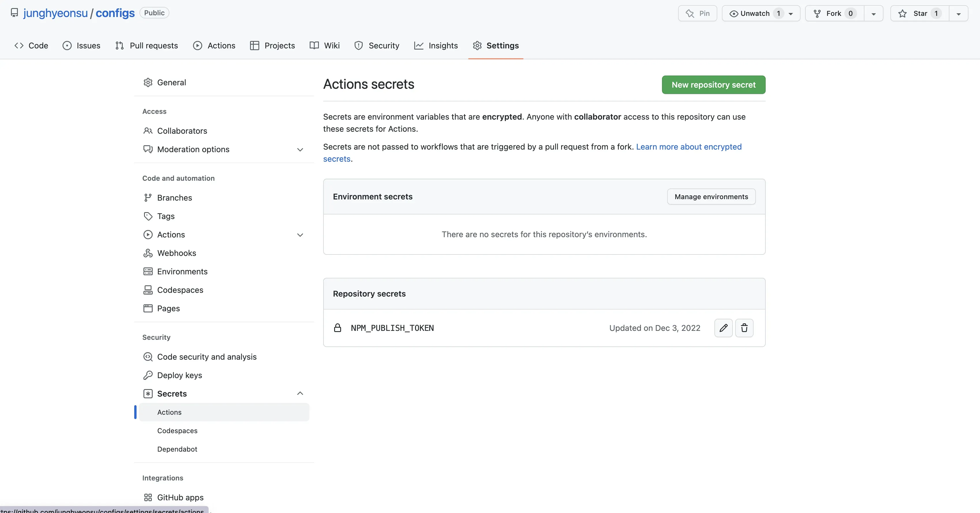Click the Deploy keys key icon
The height and width of the screenshot is (513, 980).
click(x=147, y=375)
